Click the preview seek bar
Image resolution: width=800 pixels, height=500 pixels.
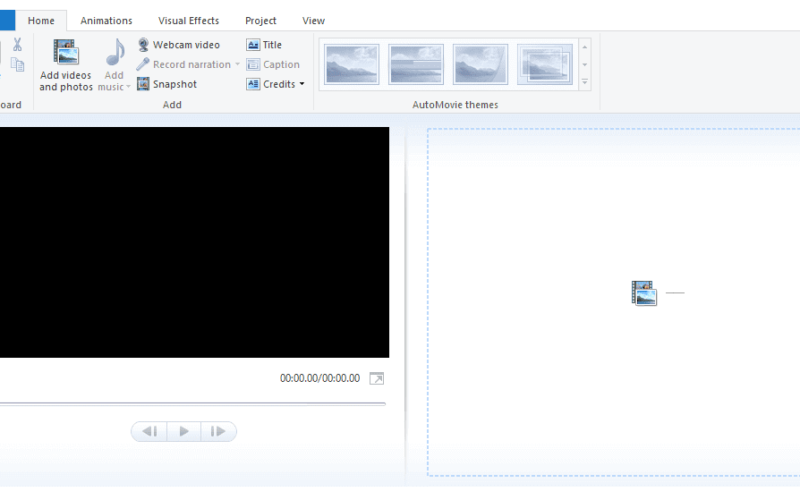[193, 404]
